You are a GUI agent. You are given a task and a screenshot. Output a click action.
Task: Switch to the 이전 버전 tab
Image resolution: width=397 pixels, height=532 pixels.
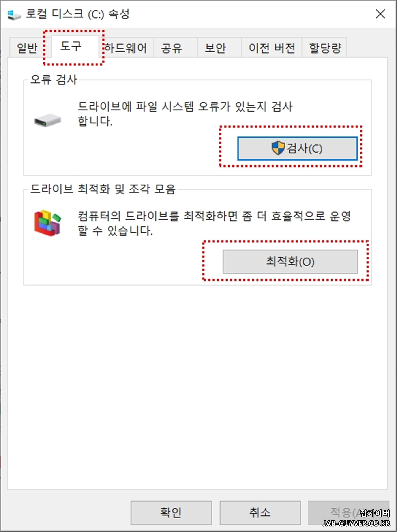[x=272, y=48]
